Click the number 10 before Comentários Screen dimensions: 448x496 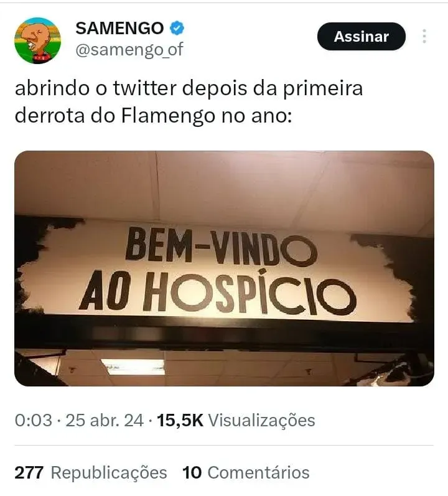tap(192, 472)
